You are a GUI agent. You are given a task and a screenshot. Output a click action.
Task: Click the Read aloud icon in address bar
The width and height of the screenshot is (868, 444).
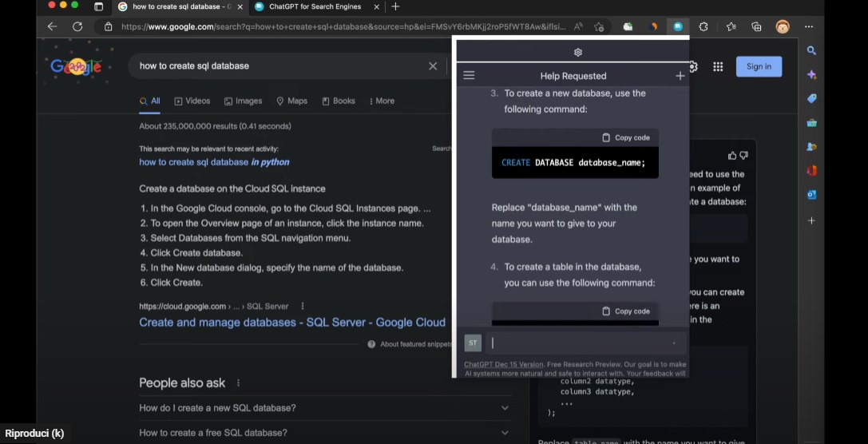click(x=578, y=26)
